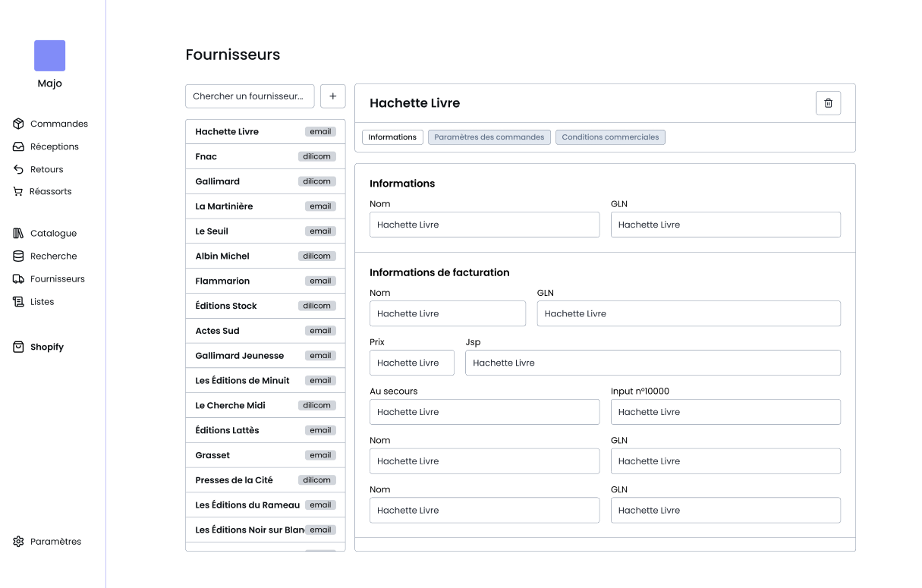Click the plus icon to add a supplier
922x588 pixels.
(333, 96)
